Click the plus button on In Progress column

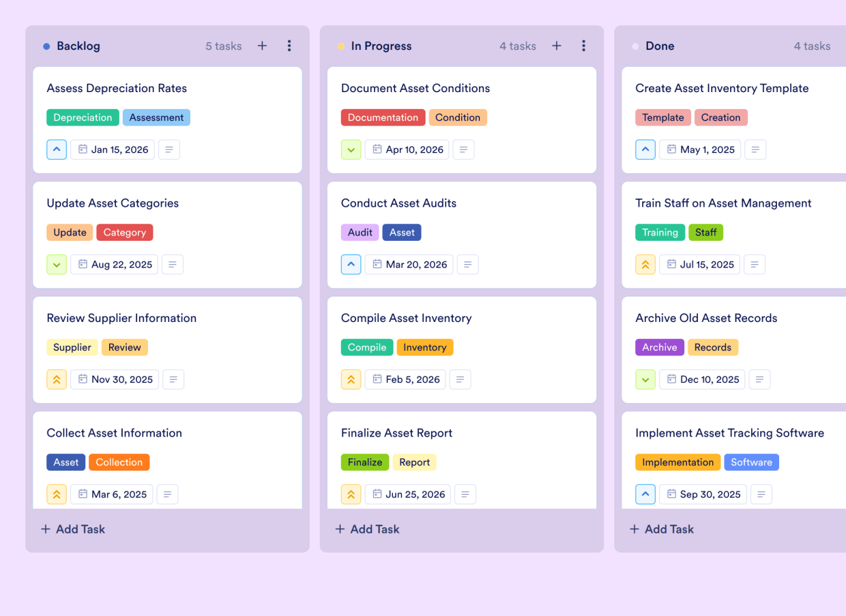click(x=556, y=46)
